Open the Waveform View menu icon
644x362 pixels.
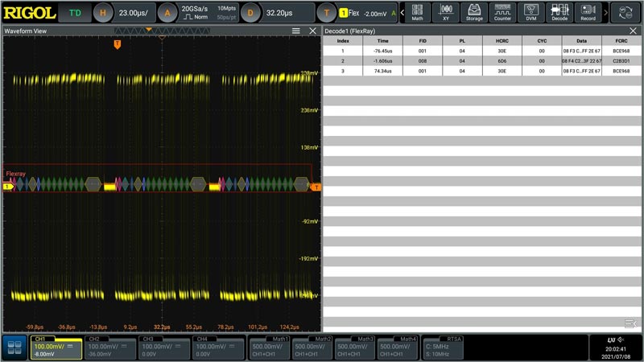(x=295, y=31)
